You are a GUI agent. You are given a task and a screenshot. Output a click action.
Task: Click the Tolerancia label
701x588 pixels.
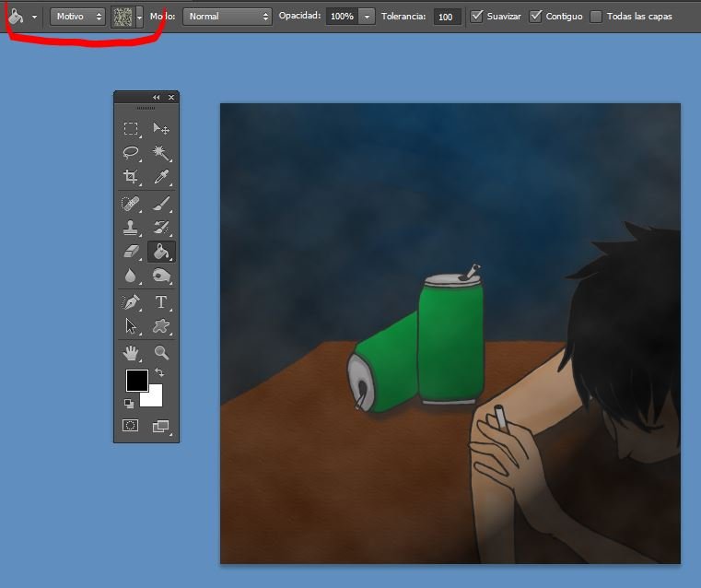(403, 16)
